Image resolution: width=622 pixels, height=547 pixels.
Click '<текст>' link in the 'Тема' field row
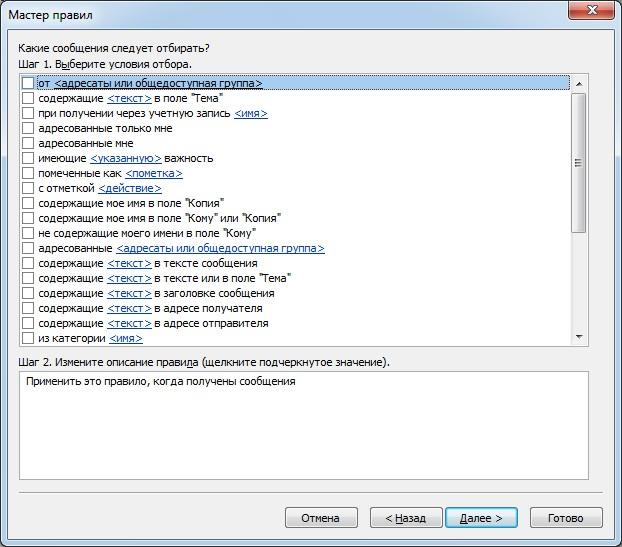129,98
